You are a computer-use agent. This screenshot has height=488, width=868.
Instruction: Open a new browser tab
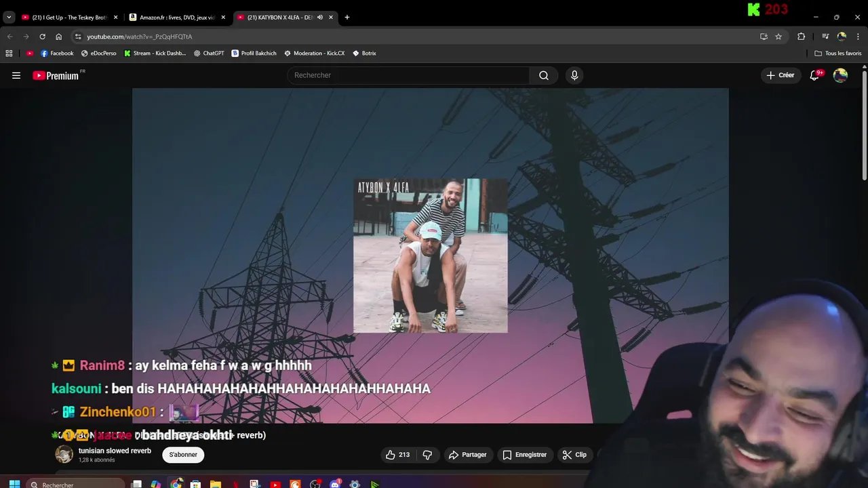pyautogui.click(x=347, y=17)
